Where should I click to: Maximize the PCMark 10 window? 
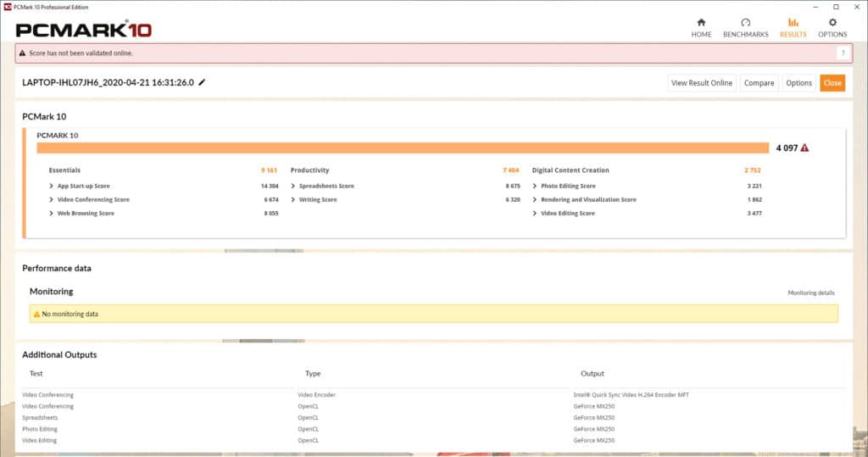[836, 7]
